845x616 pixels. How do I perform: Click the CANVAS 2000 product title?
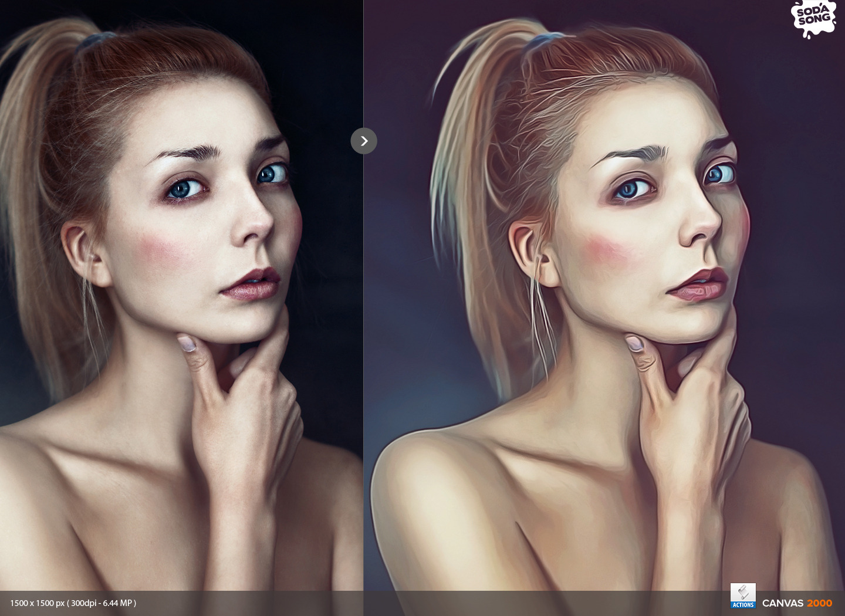(798, 604)
